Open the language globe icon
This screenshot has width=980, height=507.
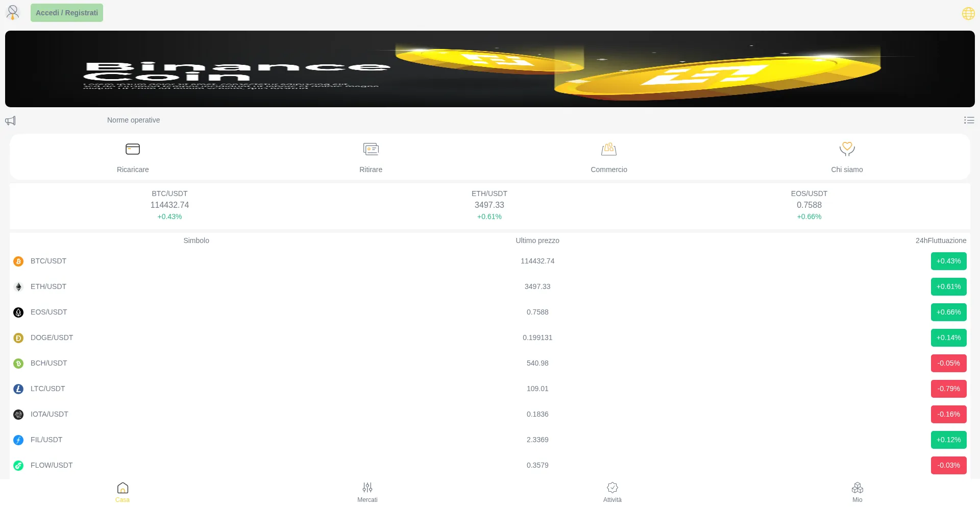pyautogui.click(x=968, y=13)
